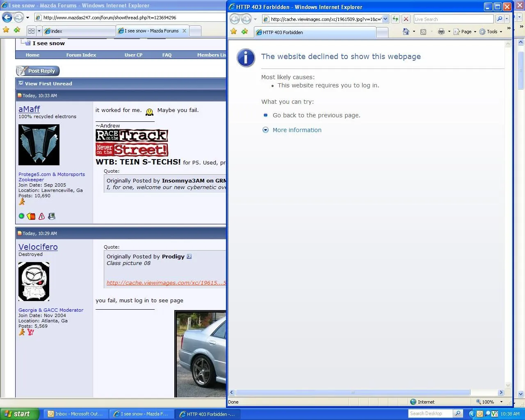This screenshot has width=525, height=420.
Task: Click the Yahoo messenger icon under Velocifero's profile
Action: click(30, 332)
